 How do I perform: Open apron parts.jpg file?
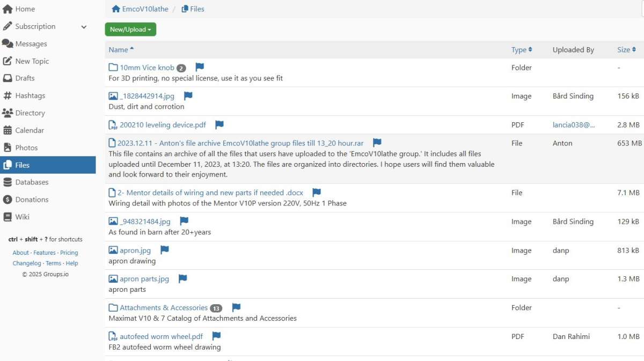click(x=144, y=279)
